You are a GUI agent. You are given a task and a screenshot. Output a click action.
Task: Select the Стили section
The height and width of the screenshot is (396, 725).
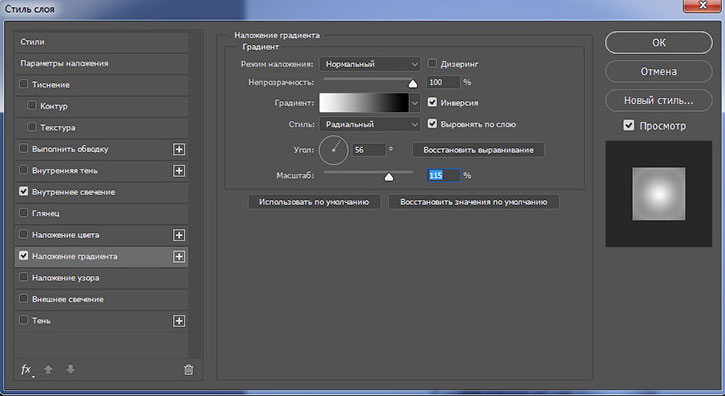click(102, 42)
